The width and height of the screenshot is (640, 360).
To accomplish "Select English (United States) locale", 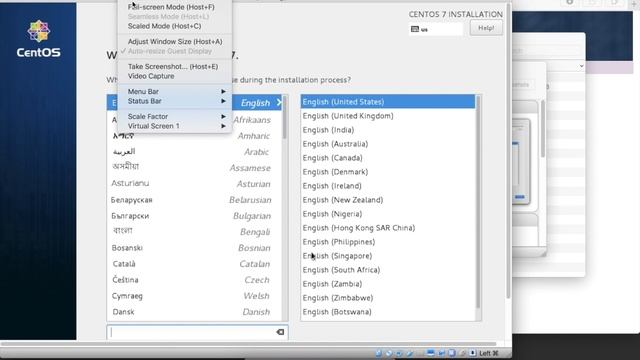I will (388, 102).
